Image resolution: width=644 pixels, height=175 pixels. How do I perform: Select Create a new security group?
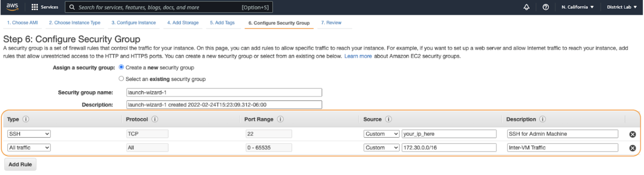tap(121, 67)
